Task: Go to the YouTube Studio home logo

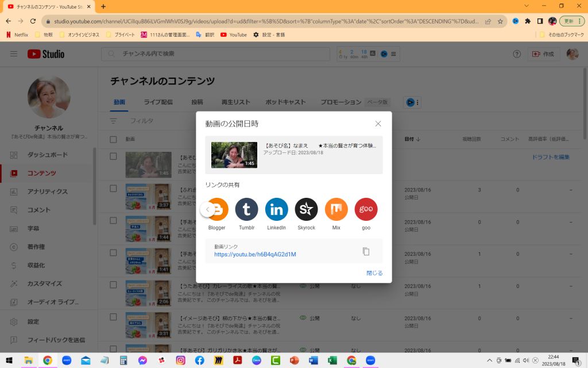Action: pyautogui.click(x=46, y=54)
